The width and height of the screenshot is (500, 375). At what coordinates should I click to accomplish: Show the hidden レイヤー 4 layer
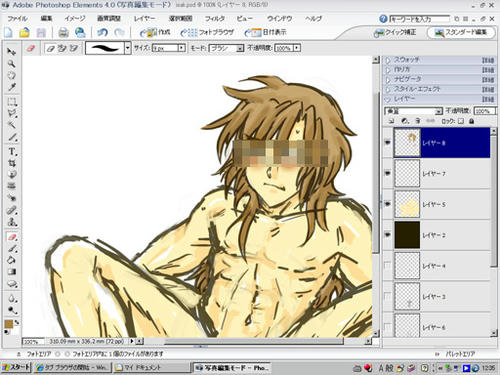pyautogui.click(x=387, y=265)
